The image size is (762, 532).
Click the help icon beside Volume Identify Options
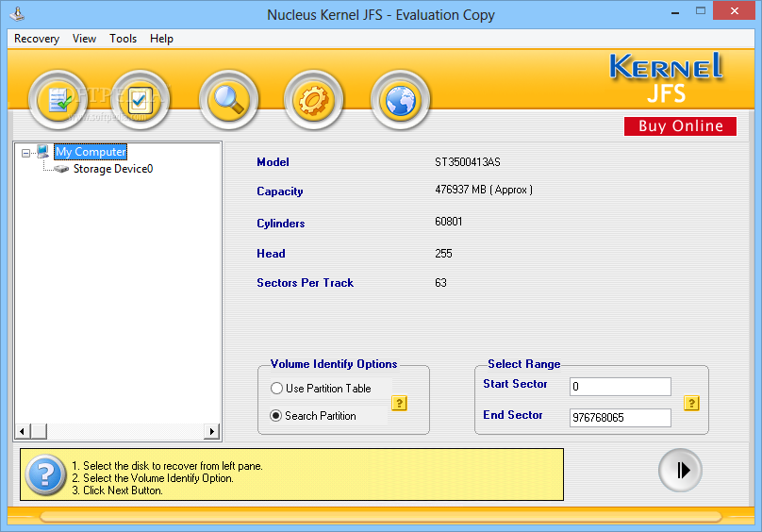(399, 403)
